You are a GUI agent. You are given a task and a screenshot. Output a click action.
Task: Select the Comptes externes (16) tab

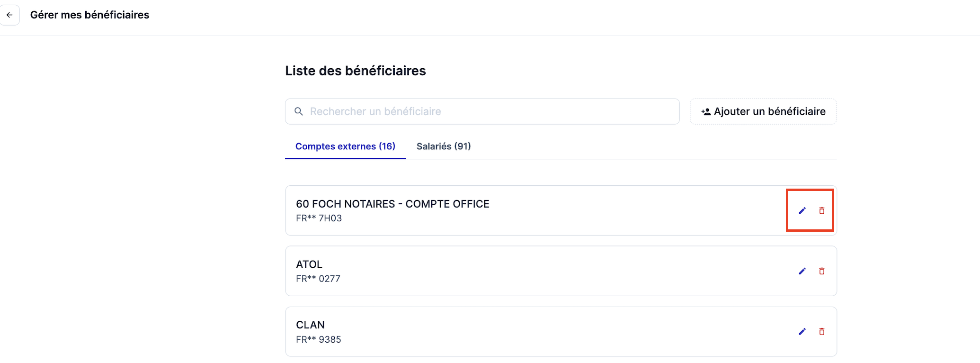tap(345, 146)
